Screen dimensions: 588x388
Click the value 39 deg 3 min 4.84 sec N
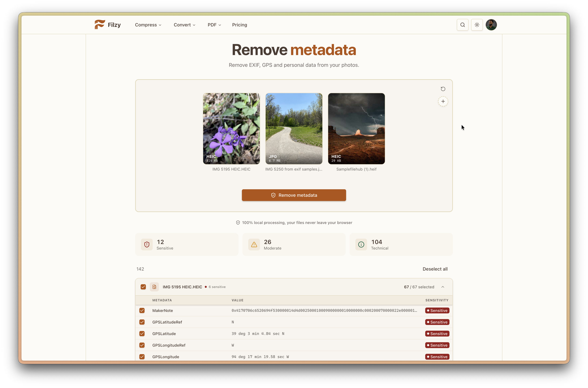pyautogui.click(x=258, y=334)
